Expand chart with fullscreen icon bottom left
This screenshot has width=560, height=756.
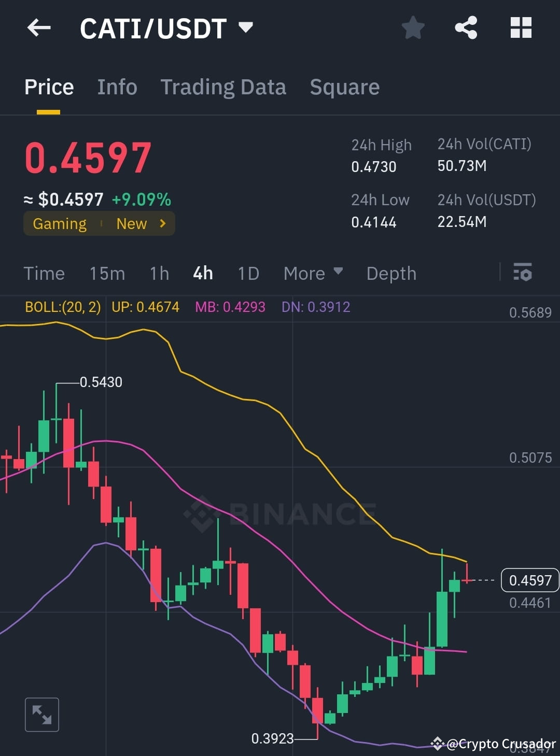[41, 714]
